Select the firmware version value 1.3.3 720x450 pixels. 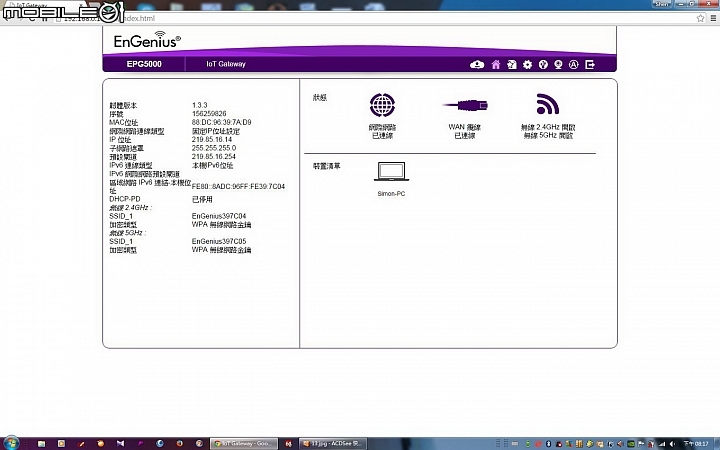click(x=200, y=105)
